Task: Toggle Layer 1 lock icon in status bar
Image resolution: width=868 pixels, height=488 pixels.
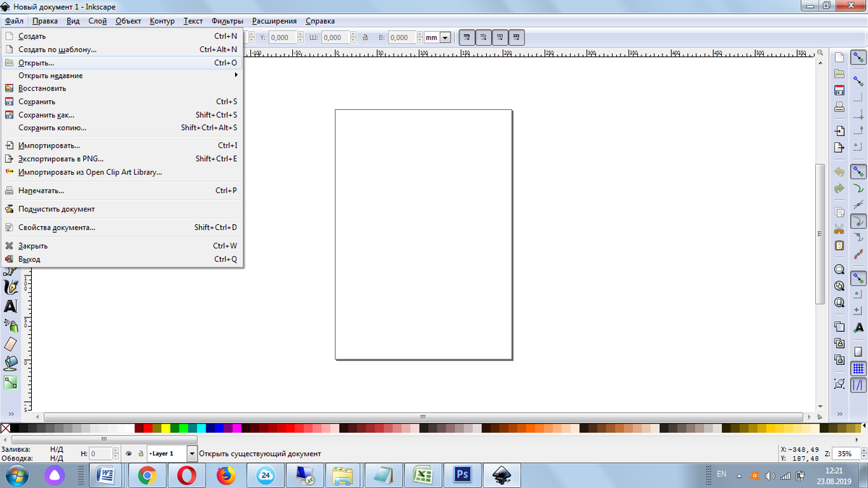Action: [x=140, y=454]
